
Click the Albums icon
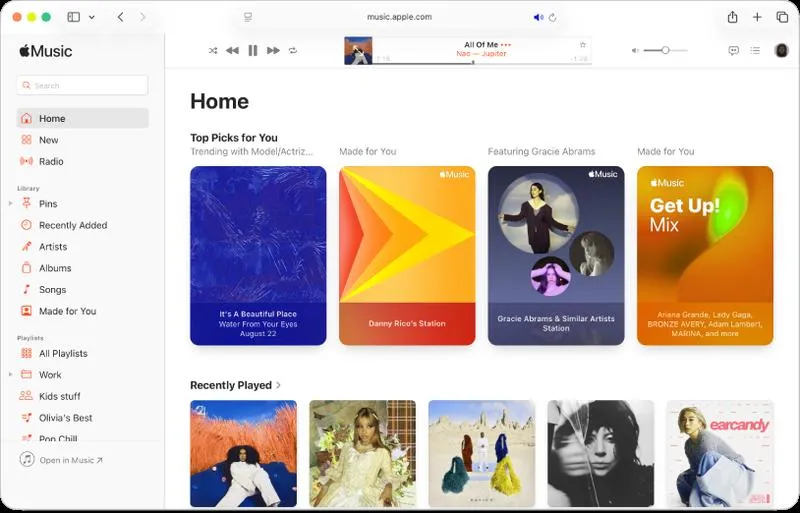coord(27,268)
